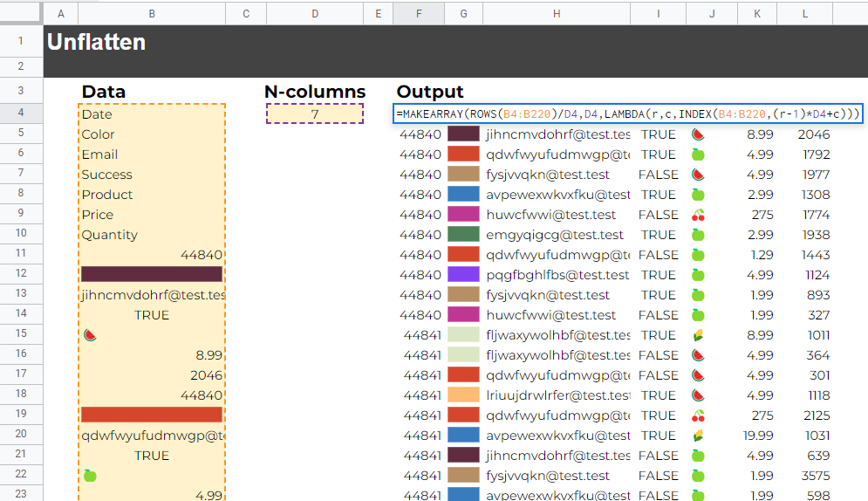Click the MAKEARRAY formula cell
This screenshot has height=501, width=868.
tap(628, 114)
